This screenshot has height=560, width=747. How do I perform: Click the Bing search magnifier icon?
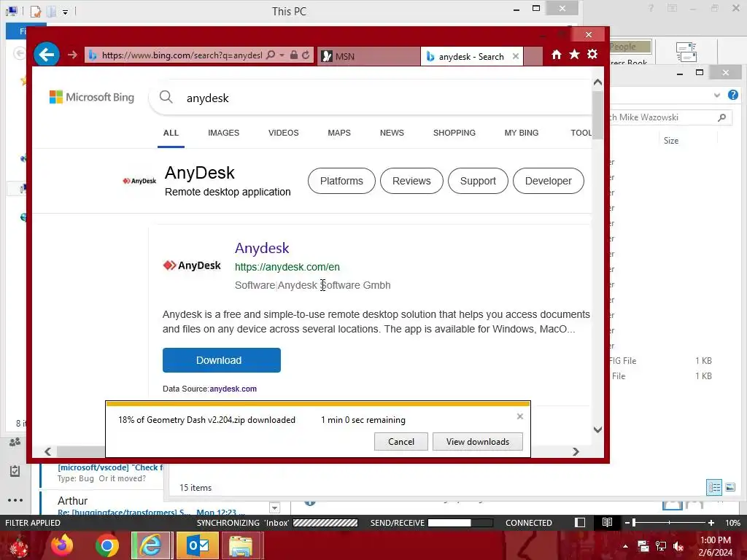tap(166, 97)
